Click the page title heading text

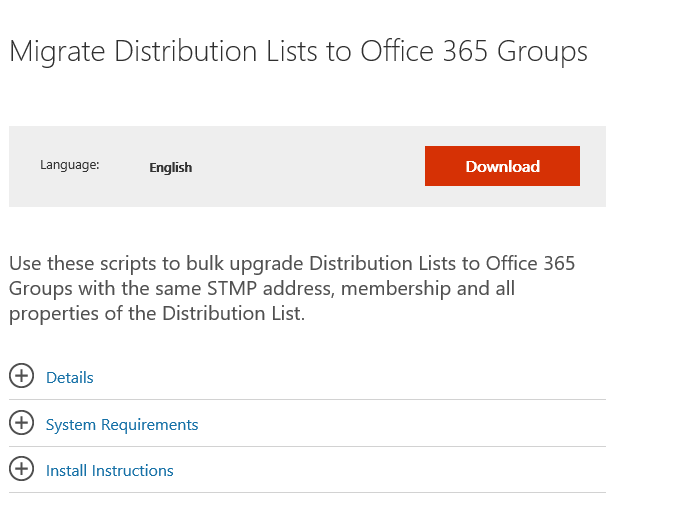(298, 52)
